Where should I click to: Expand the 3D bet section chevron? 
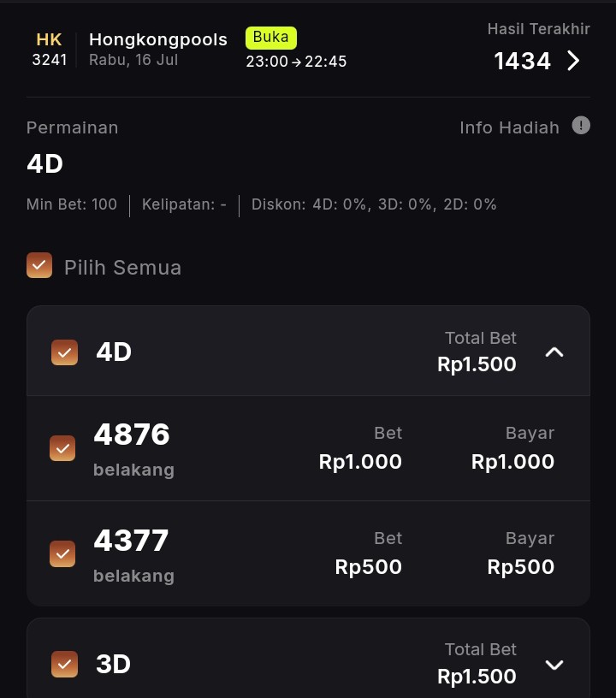tap(554, 665)
